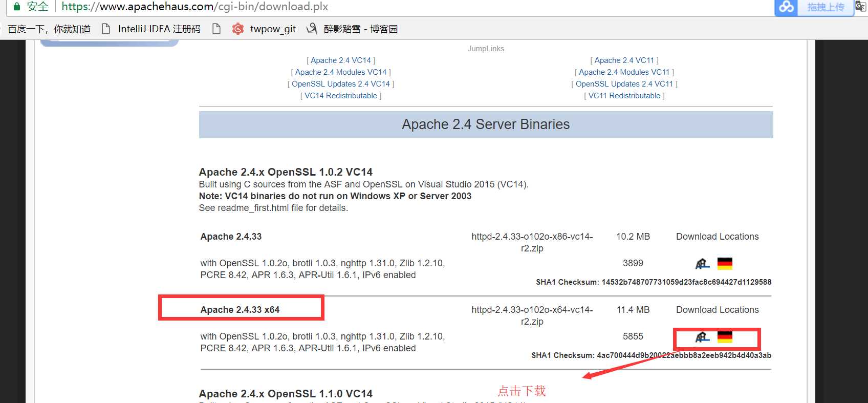Screen dimensions: 868x403
Task: Open VC14 Redistributable link
Action: [341, 96]
